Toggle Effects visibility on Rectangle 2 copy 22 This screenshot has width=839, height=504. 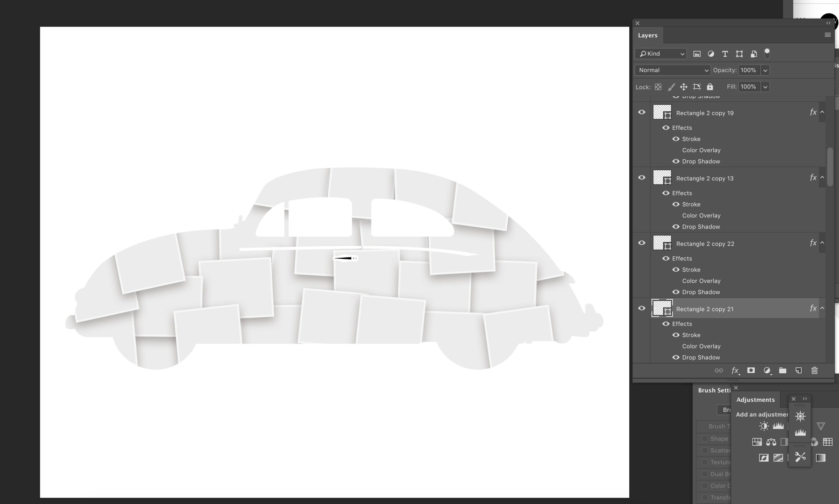pos(666,258)
